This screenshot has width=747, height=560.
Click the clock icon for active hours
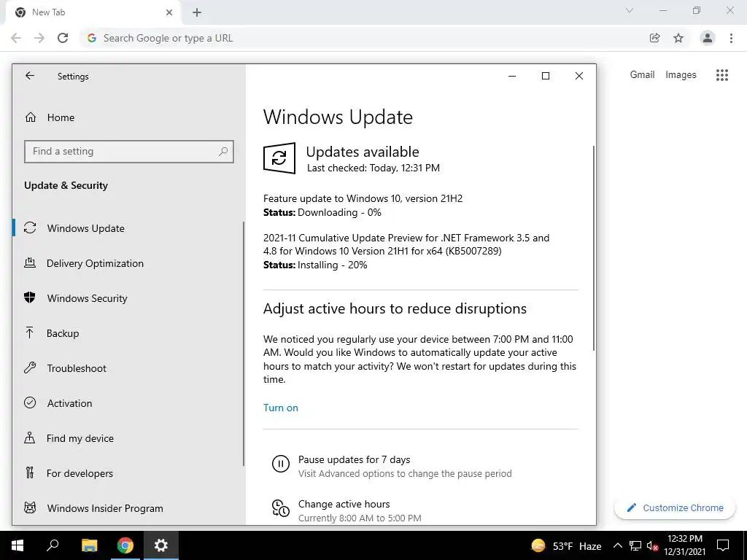[x=281, y=507]
